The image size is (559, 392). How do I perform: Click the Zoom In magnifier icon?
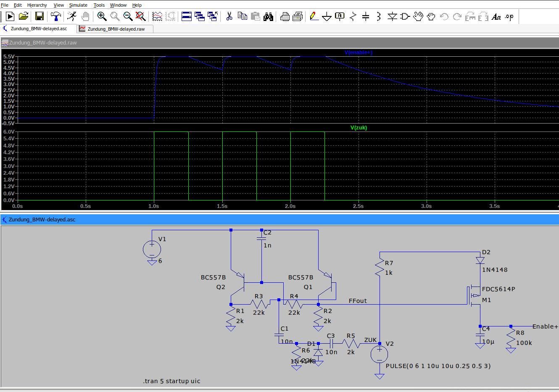pos(102,16)
